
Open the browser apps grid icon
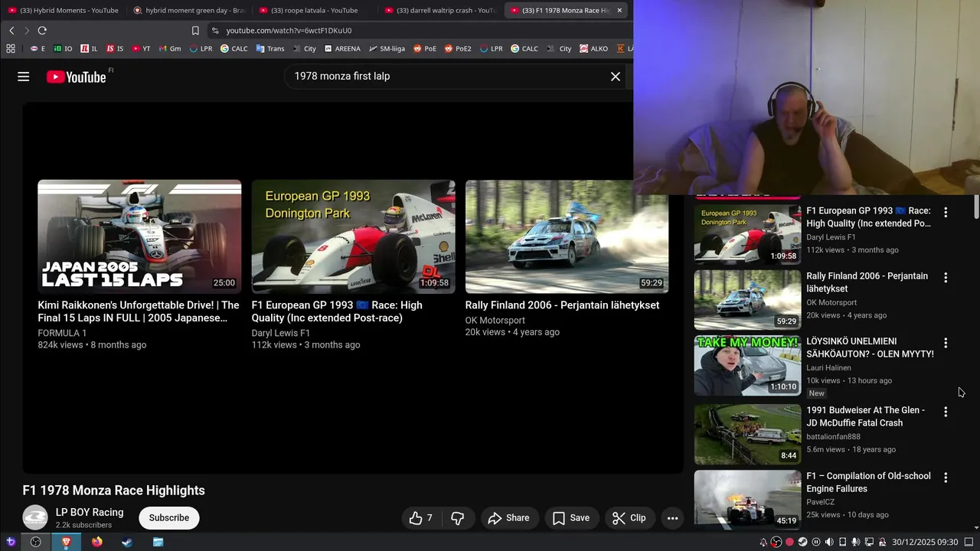click(11, 48)
